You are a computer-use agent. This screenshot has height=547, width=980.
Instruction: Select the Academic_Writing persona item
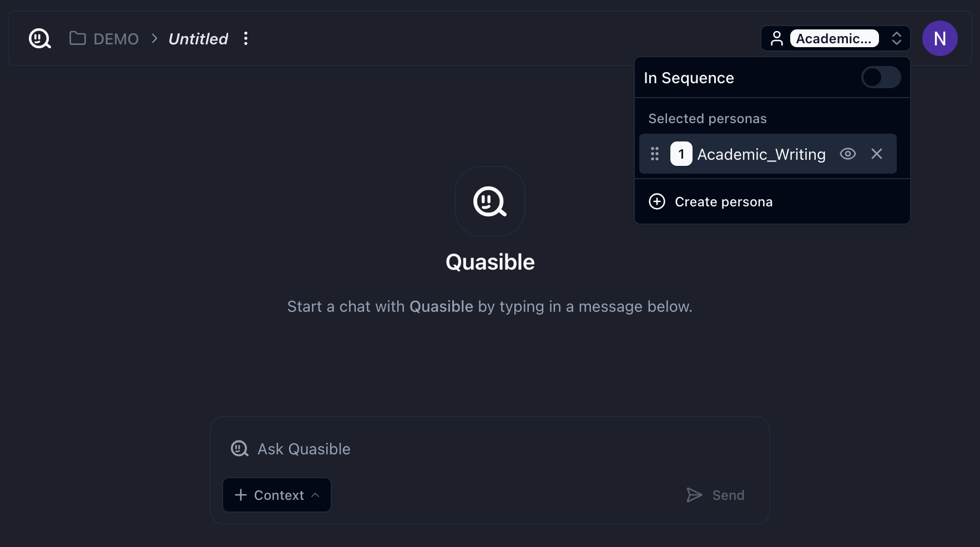[x=761, y=154]
